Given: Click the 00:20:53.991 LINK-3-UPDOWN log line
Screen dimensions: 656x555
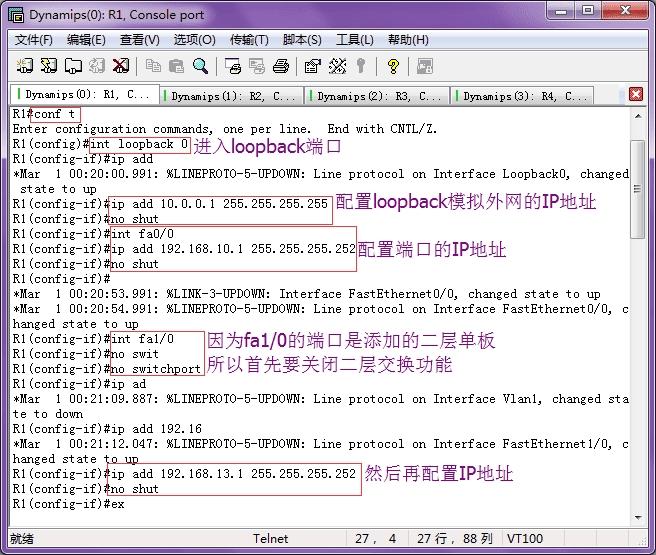Looking at the screenshot, I should (x=306, y=294).
